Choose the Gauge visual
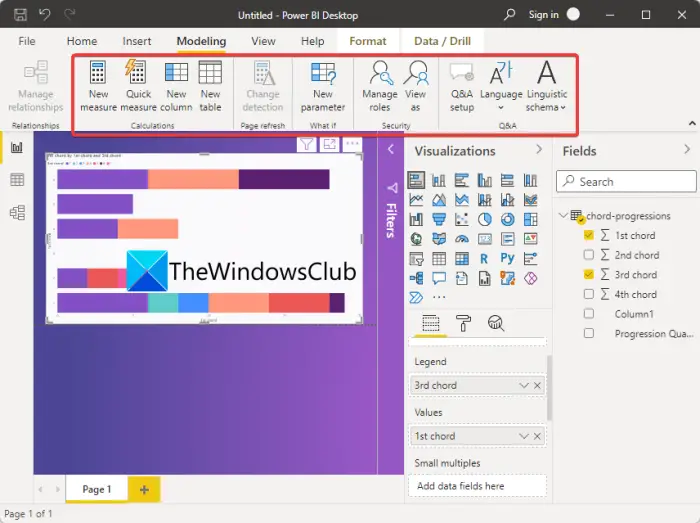This screenshot has height=523, width=700. point(462,239)
